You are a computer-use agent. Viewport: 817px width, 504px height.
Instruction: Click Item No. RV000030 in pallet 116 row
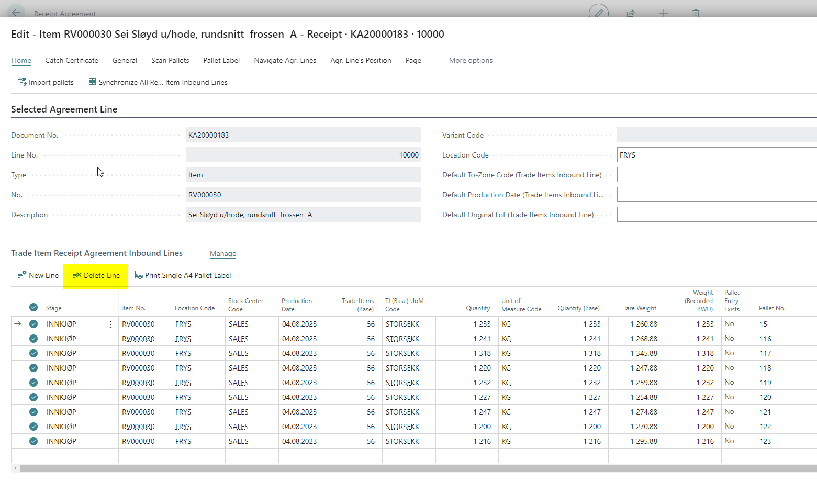point(138,339)
